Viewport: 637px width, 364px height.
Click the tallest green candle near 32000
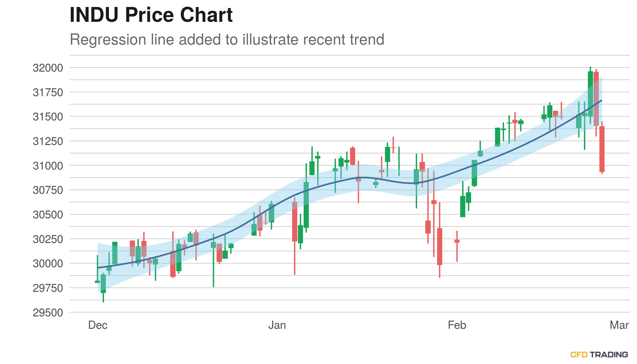[590, 94]
